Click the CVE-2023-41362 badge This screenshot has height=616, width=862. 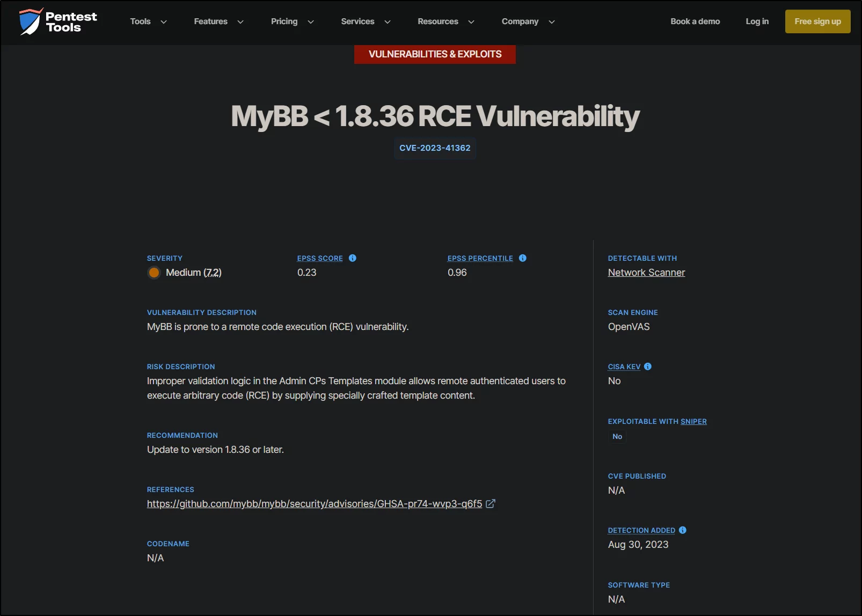[x=435, y=148]
